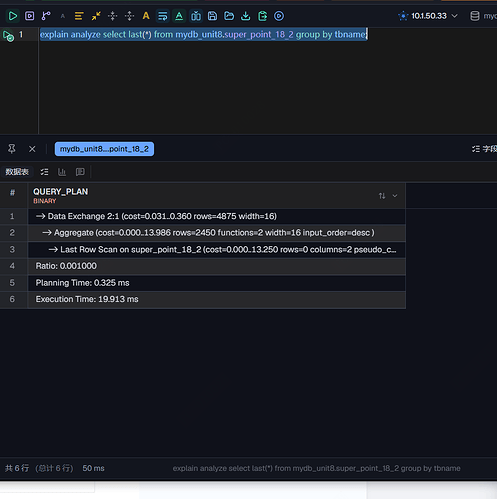The image size is (497, 499).
Task: Click into the SQL editor statement on line 1
Action: 203,34
